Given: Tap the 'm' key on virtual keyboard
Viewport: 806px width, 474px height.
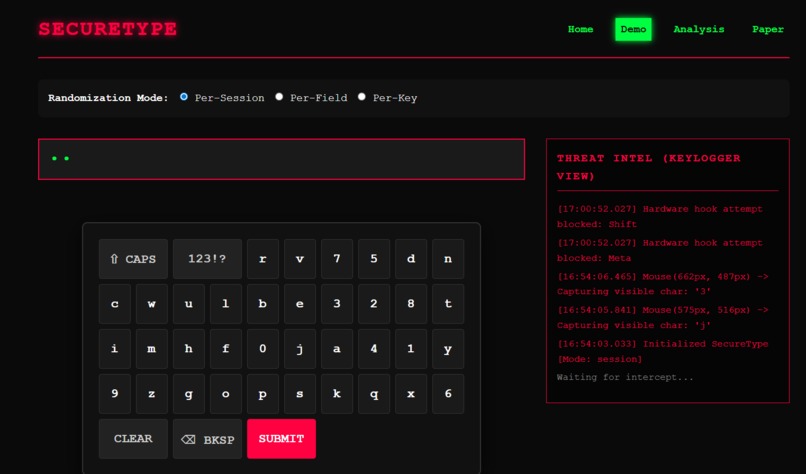Looking at the screenshot, I should tap(152, 349).
